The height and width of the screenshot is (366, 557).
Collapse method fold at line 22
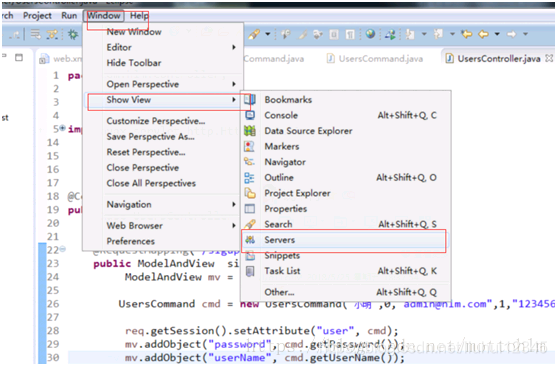63,249
